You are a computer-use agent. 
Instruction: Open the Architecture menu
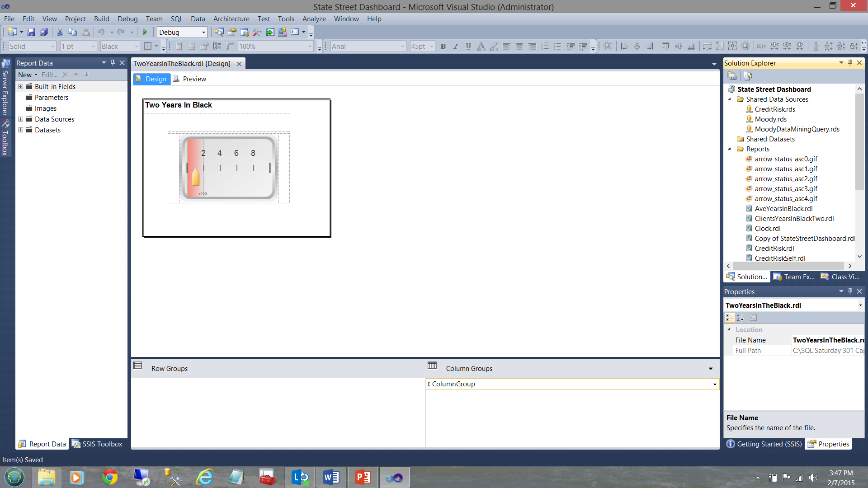(x=231, y=19)
